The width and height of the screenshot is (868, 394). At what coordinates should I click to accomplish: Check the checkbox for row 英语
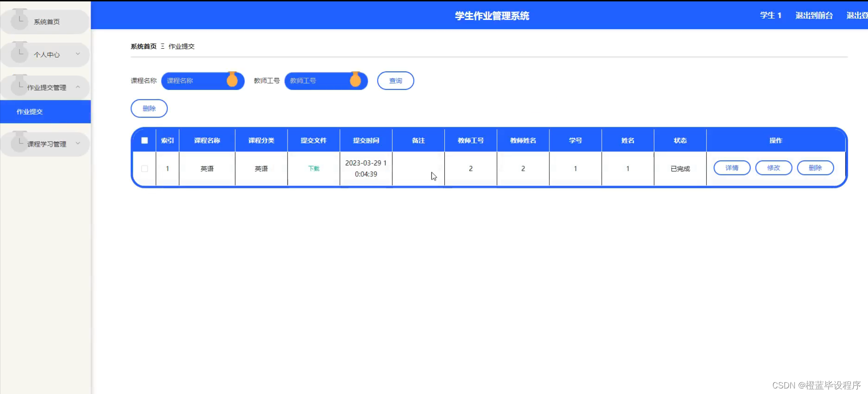coord(144,169)
